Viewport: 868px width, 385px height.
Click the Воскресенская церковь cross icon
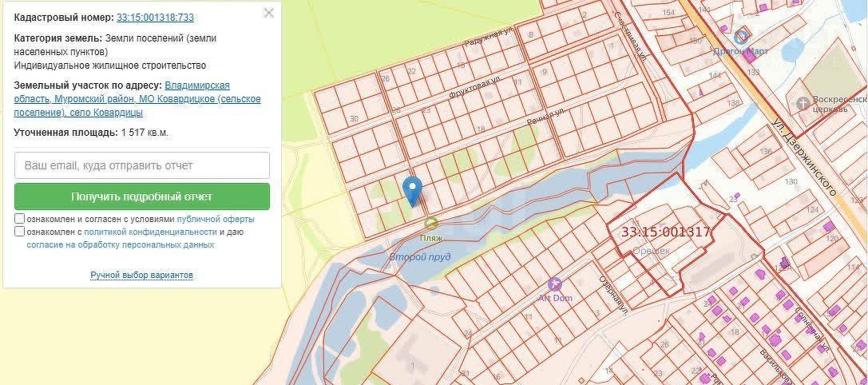coord(802,103)
